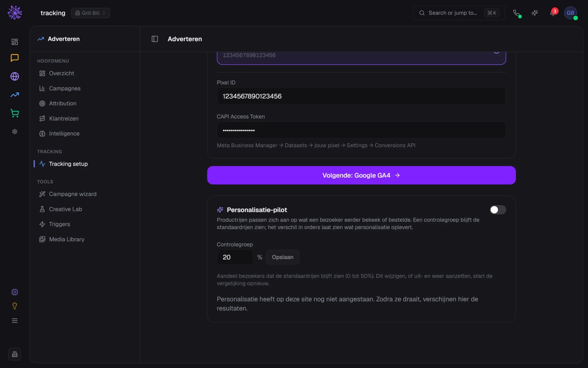Click the ⌘K shortcut badge
This screenshot has width=588, height=368.
[492, 13]
